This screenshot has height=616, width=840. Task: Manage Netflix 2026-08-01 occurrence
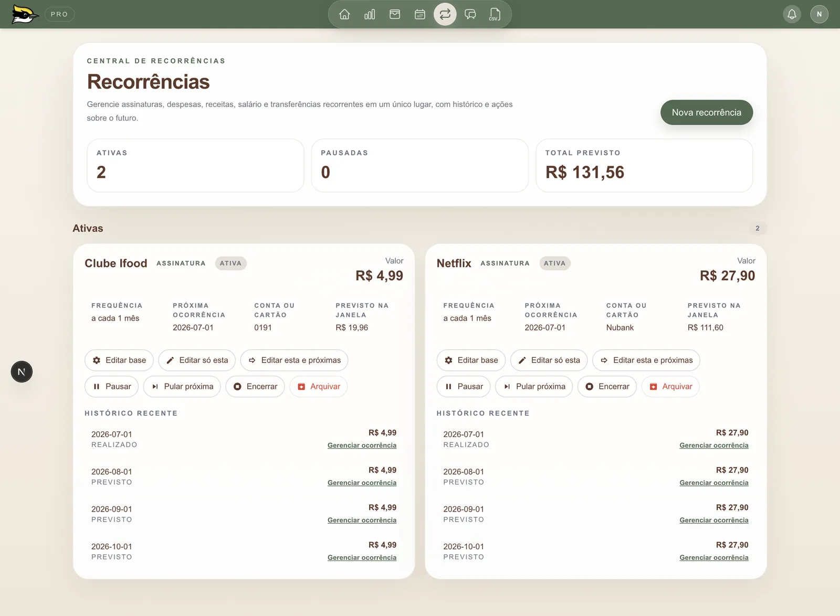714,483
